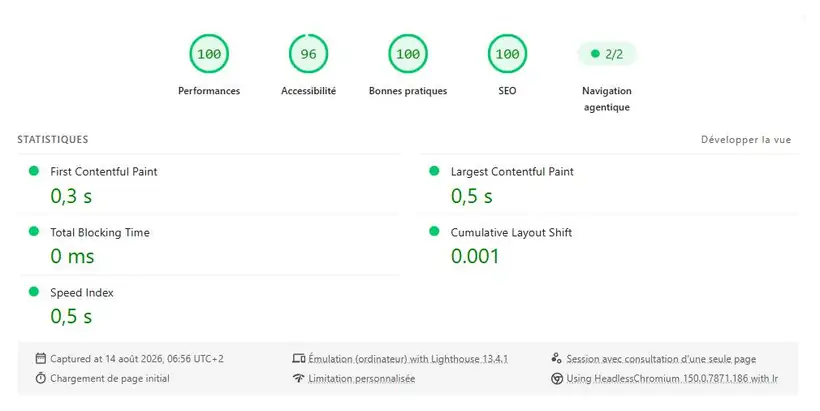Screen dimensions: 820x411
Task: Click the green dot beside Speed Index
Action: point(33,292)
